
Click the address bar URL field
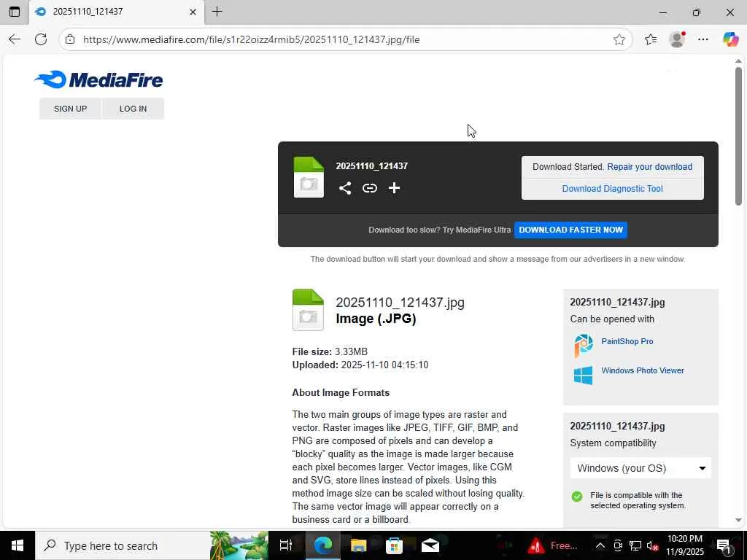point(345,39)
